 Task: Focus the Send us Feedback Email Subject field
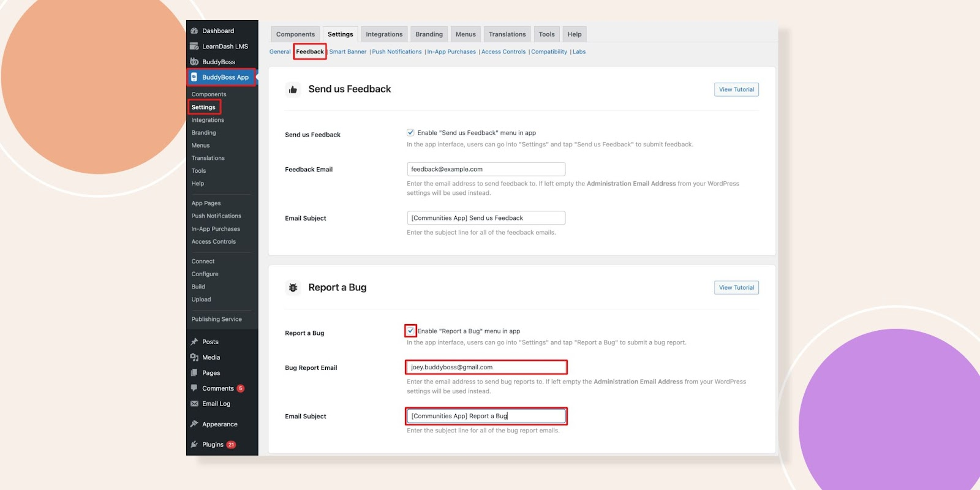[486, 218]
